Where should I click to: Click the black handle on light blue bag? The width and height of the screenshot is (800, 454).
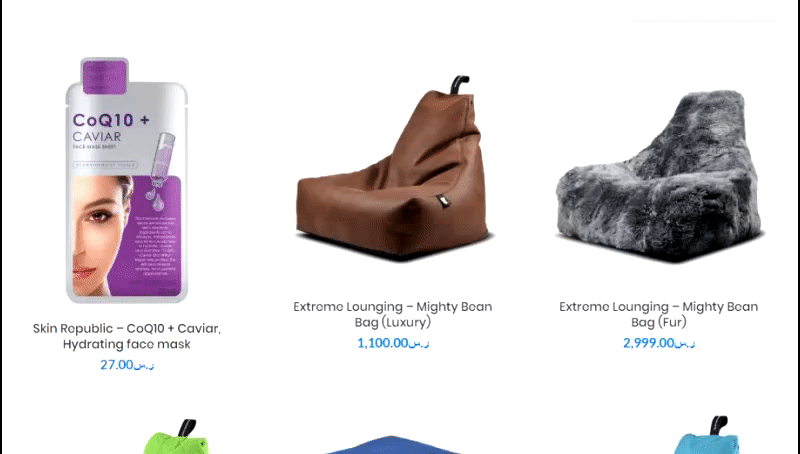pos(719,424)
